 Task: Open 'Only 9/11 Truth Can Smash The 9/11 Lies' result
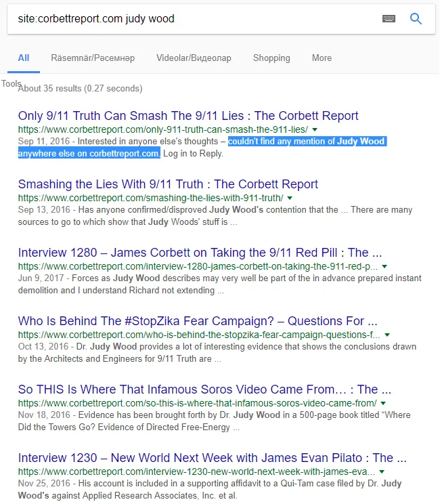(x=188, y=116)
